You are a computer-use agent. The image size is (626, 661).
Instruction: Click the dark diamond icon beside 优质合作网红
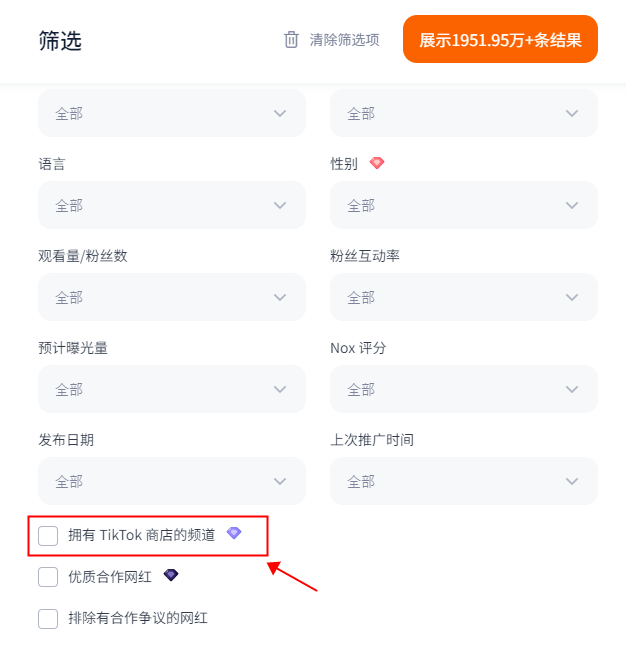171,575
